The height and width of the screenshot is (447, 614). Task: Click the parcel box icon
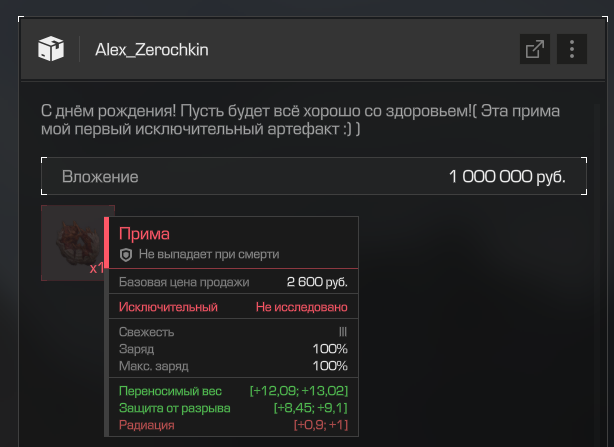tap(51, 49)
